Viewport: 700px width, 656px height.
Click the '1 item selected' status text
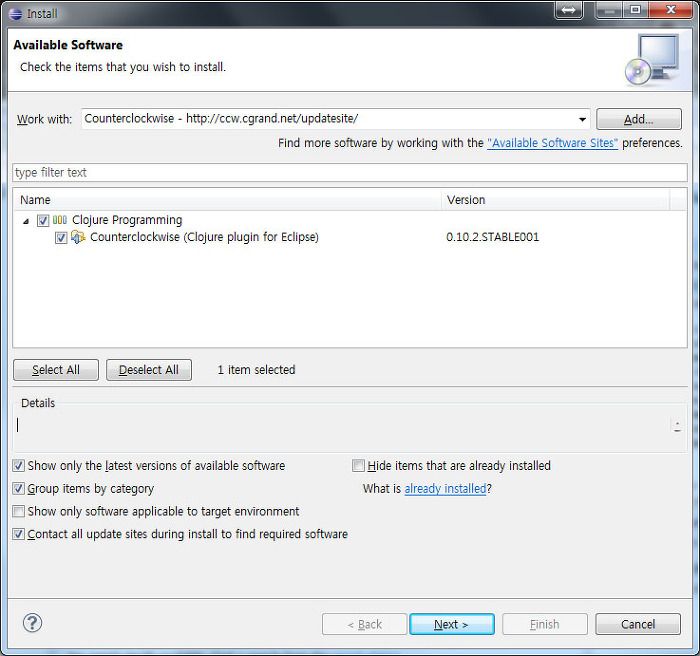pos(256,370)
